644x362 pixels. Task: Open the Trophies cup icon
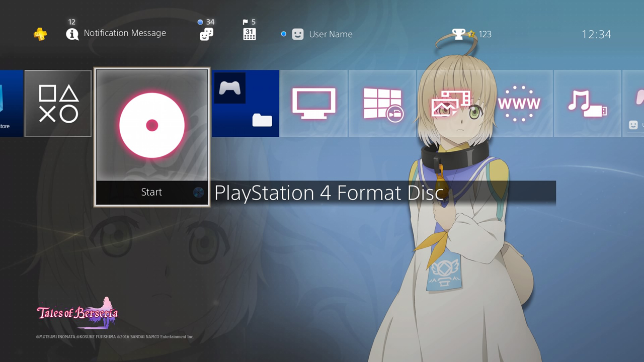[458, 34]
